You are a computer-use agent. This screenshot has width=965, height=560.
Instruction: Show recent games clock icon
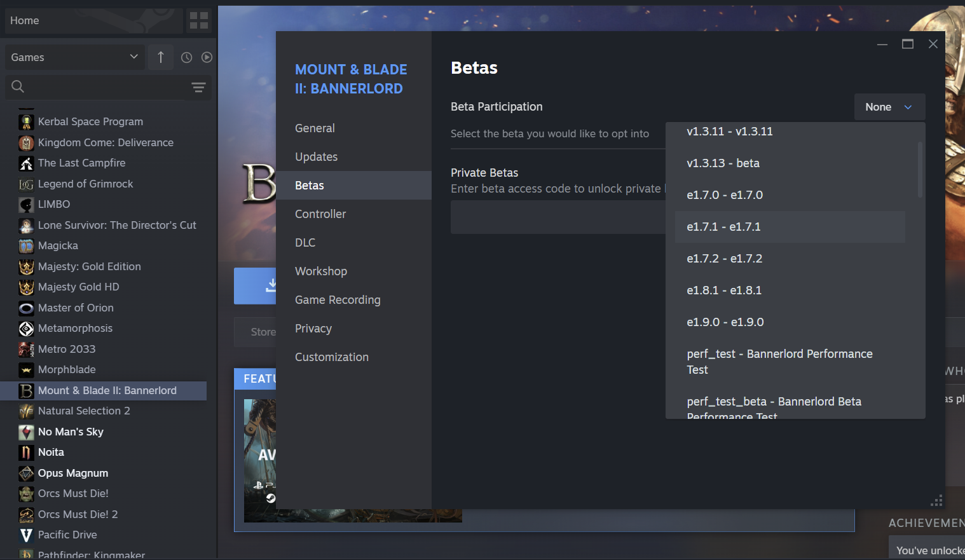point(186,57)
